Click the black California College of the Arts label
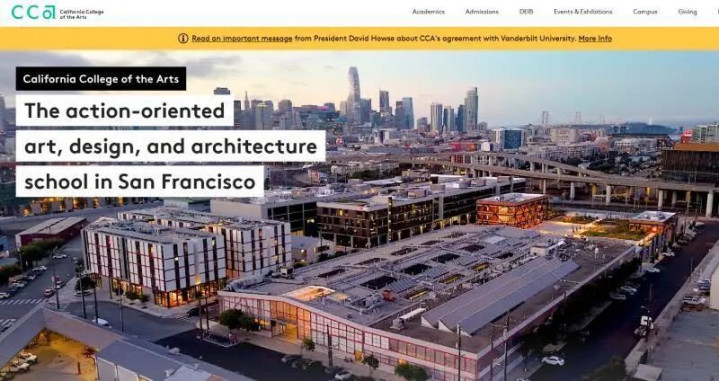The image size is (719, 381). click(x=101, y=78)
